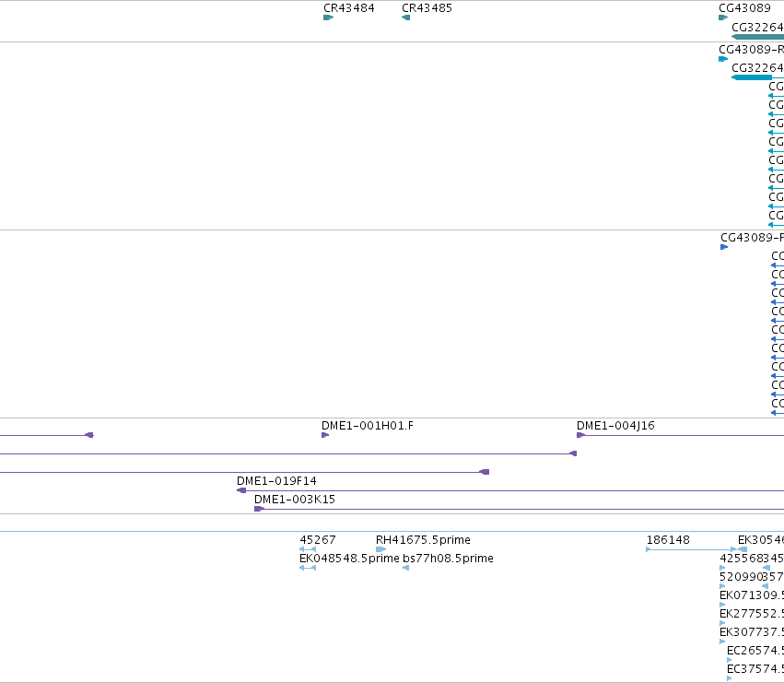Click the DME1-001H01.F label
Image resolution: width=784 pixels, height=683 pixels.
(368, 426)
